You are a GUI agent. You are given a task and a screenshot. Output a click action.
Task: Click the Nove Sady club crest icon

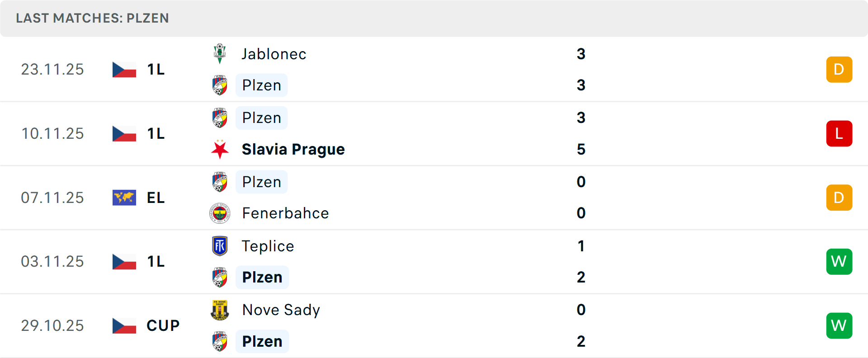tap(220, 310)
